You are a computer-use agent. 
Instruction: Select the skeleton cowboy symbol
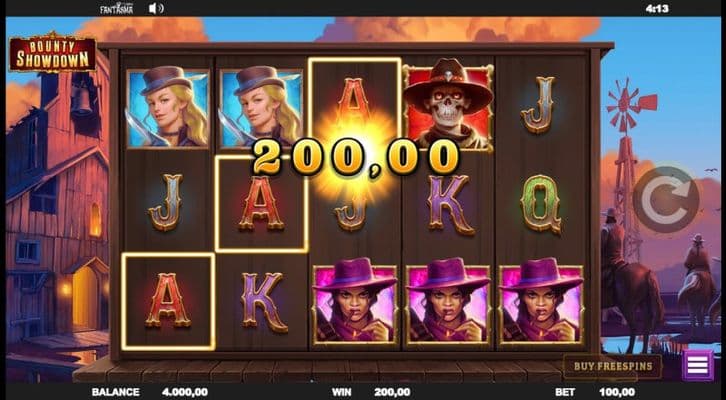448,105
